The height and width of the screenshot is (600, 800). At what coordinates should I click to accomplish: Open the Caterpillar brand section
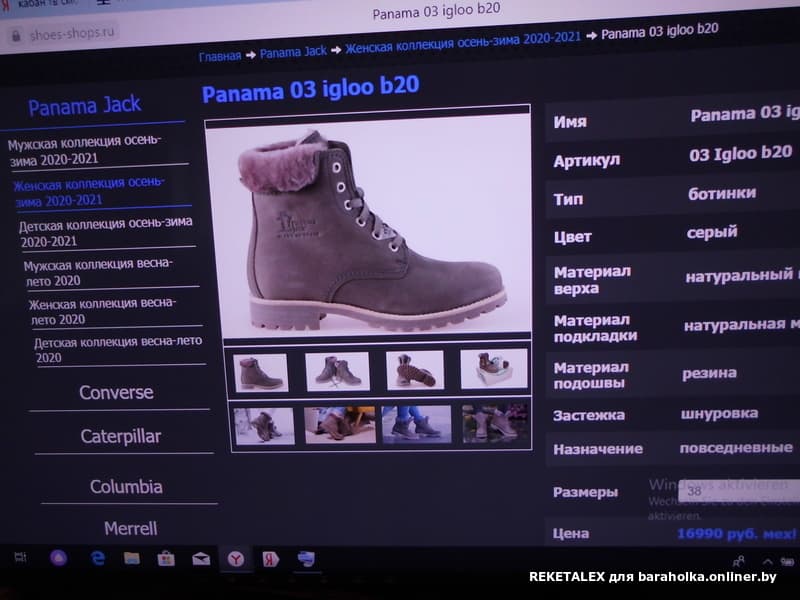(121, 436)
